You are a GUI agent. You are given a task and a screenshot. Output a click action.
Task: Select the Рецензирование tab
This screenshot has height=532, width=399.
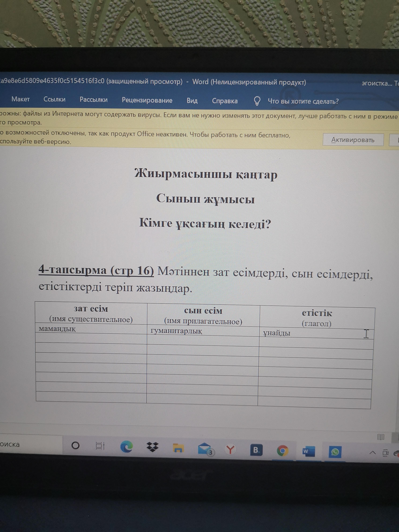coord(147,100)
